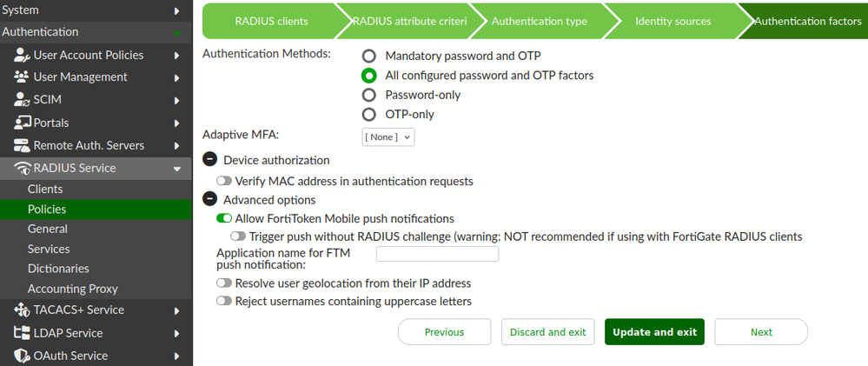Click the SCIM sidebar icon
868x366 pixels.
[x=22, y=100]
